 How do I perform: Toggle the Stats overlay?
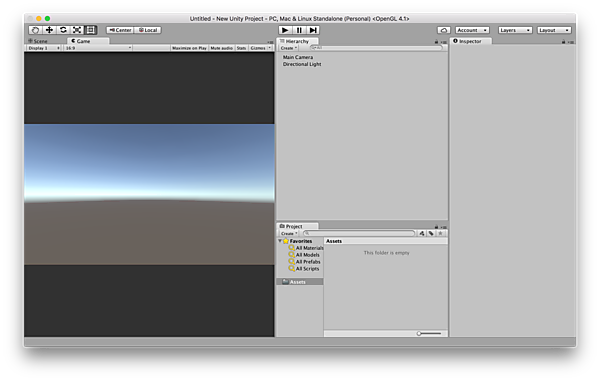[x=241, y=48]
